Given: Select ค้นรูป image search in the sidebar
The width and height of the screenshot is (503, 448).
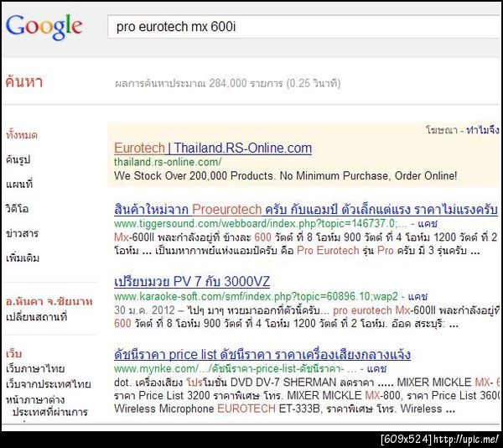Looking at the screenshot, I should pos(18,159).
